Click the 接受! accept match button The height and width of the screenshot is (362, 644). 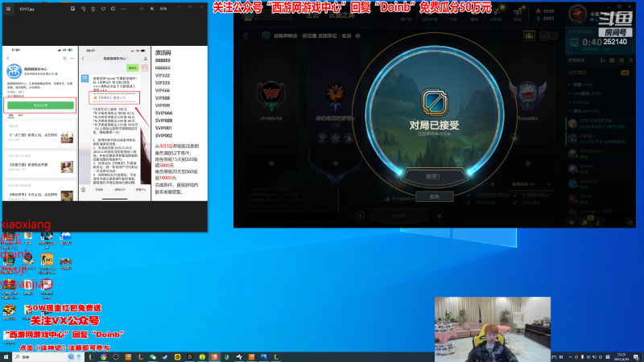tap(434, 176)
